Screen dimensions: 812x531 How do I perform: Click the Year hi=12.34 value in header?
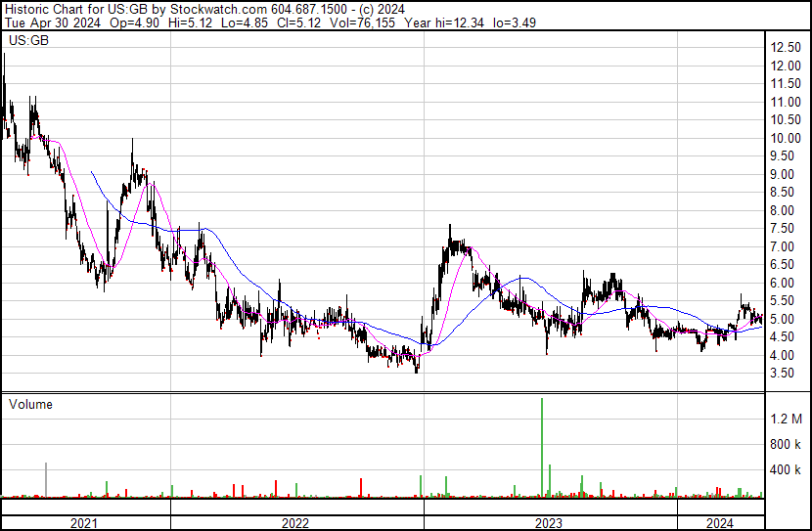click(444, 22)
